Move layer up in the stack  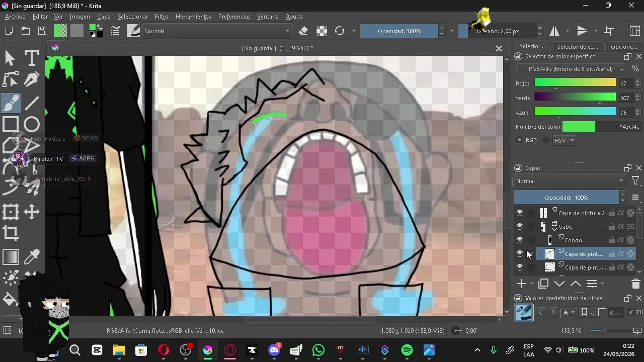tap(575, 284)
